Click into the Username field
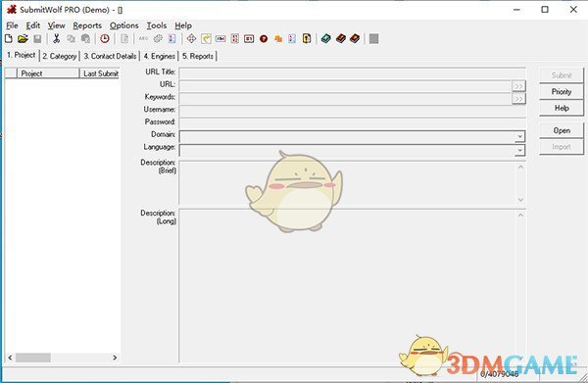This screenshot has width=588, height=383. tap(353, 111)
